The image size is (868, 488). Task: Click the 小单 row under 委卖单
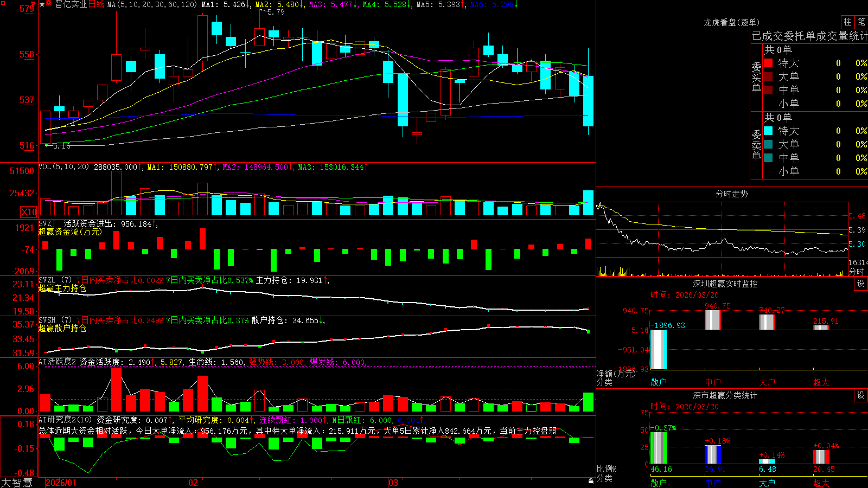point(815,171)
